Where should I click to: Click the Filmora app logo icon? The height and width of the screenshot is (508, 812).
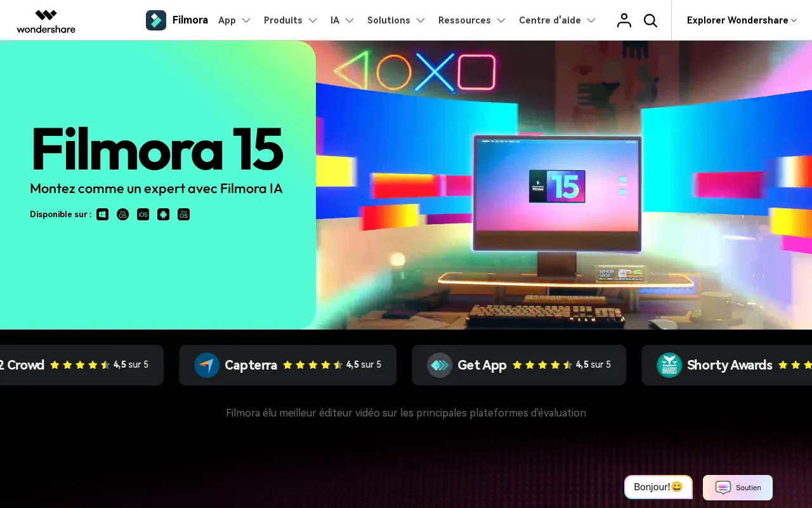tap(156, 20)
